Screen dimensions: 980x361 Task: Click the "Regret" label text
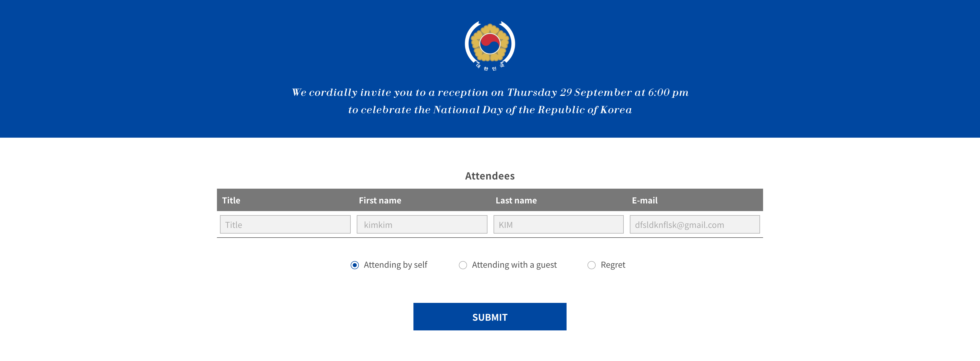click(612, 265)
